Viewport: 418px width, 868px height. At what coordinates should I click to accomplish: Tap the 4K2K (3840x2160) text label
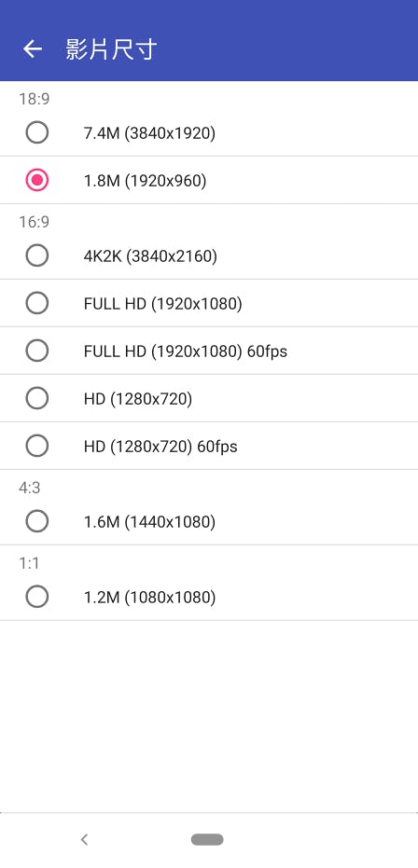(150, 256)
